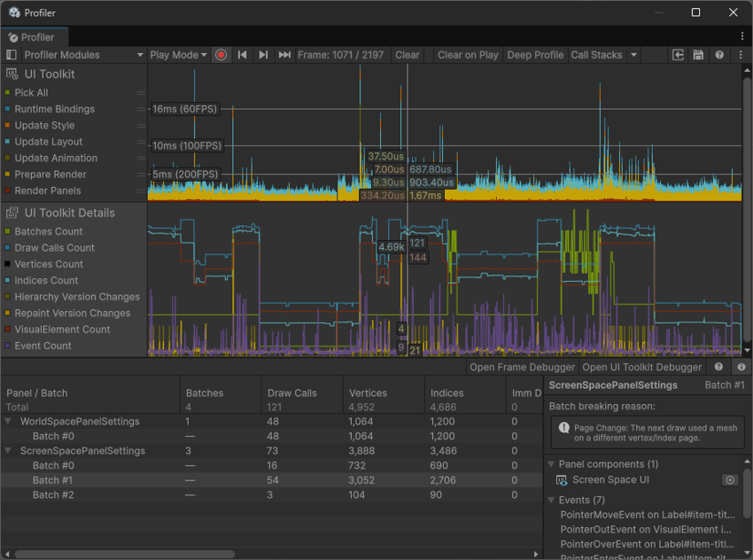Collapse Panel components section
The width and height of the screenshot is (753, 560).
pos(551,464)
